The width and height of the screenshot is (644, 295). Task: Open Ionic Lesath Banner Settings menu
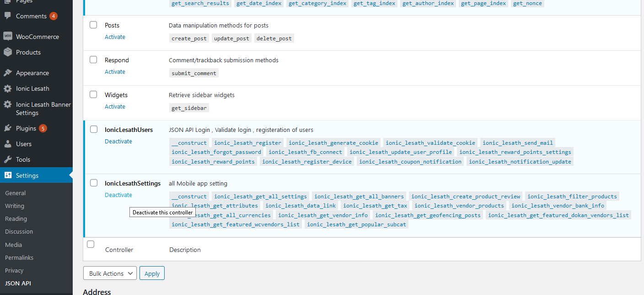click(x=43, y=109)
